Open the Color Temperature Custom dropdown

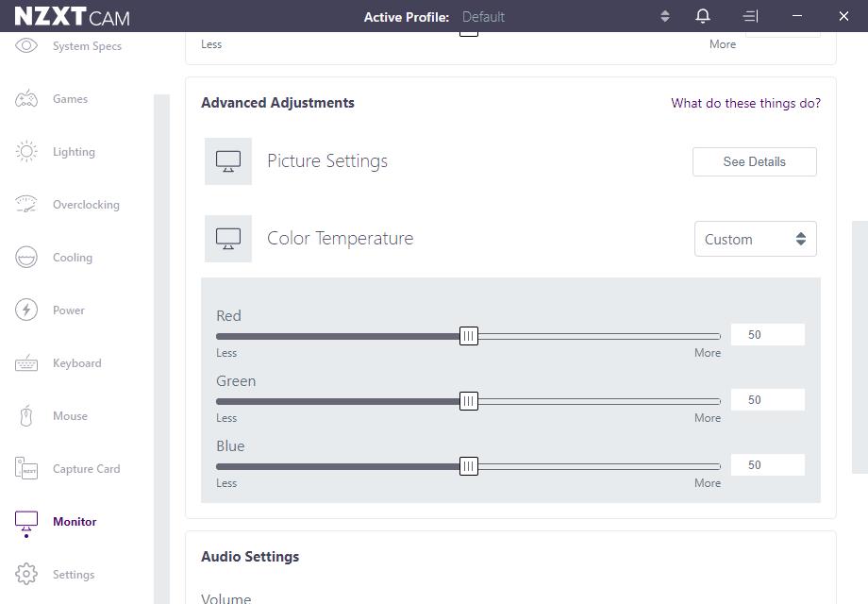[755, 239]
